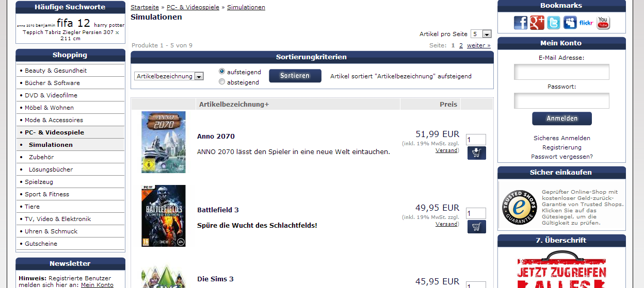Open the Anno 2070 product title

[216, 137]
